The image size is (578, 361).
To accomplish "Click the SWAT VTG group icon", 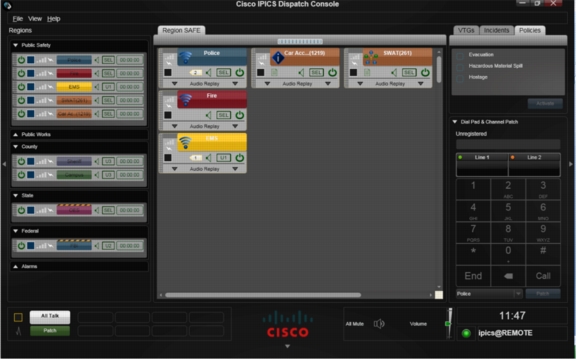I will tap(370, 58).
